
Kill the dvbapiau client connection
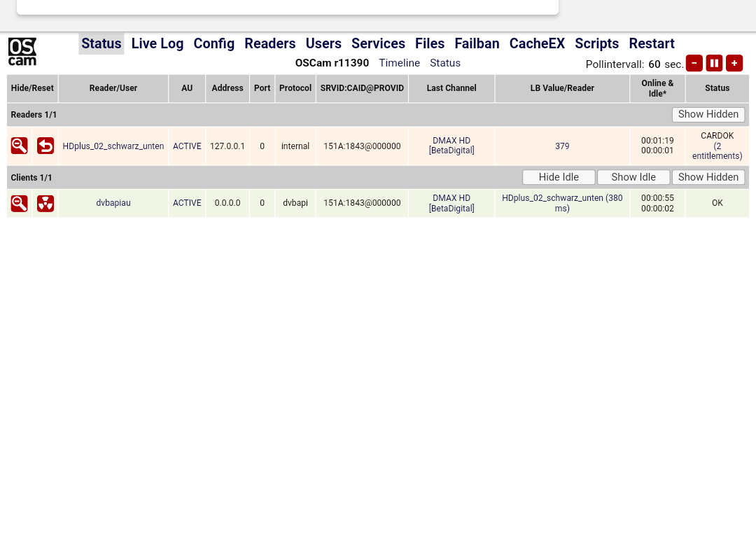click(45, 203)
